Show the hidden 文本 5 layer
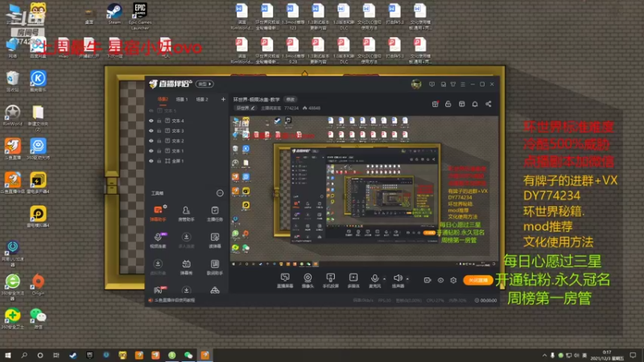This screenshot has height=362, width=644. click(x=151, y=111)
